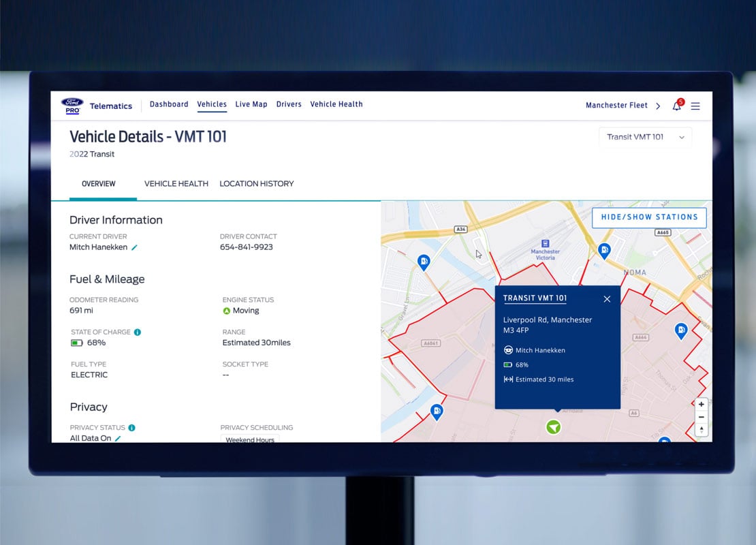Select charging station pin near A664 label
This screenshot has height=545, width=756.
coord(681,331)
